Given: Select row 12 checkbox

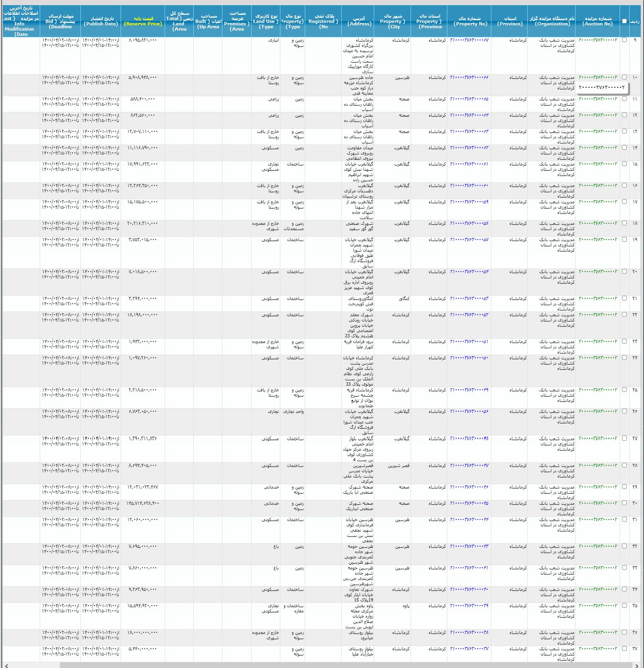Looking at the screenshot, I should (624, 115).
